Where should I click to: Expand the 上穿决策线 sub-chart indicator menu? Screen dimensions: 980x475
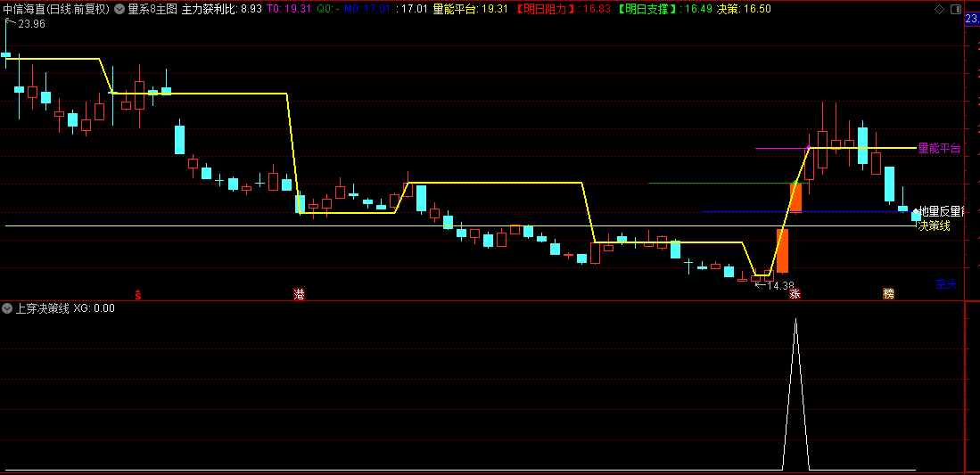(7, 308)
